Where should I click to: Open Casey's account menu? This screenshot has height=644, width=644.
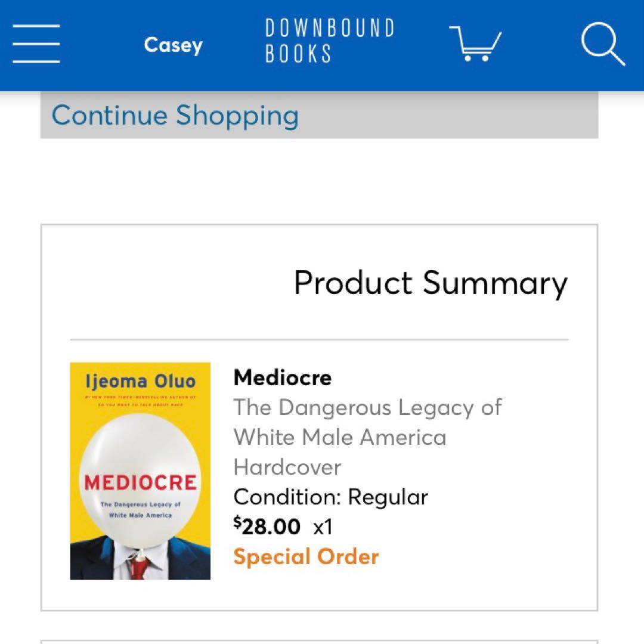point(173,45)
